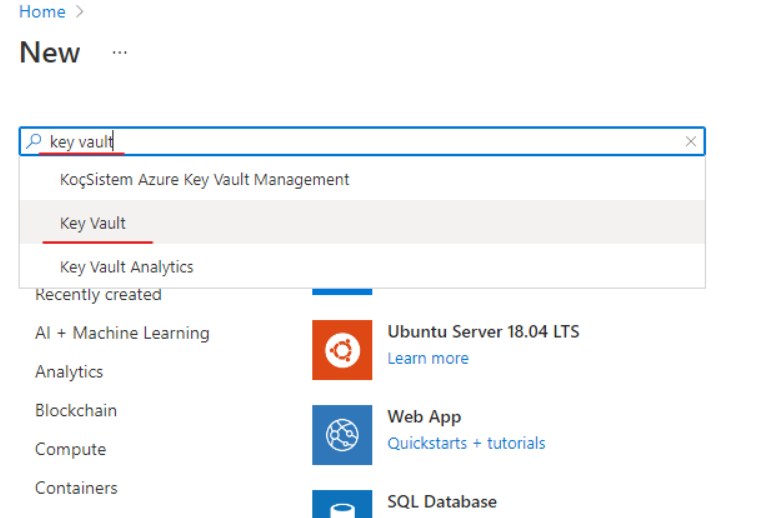Screen dimensions: 758x518
Task: Click the Ubuntu Server 18.04 LTS title
Action: click(483, 331)
